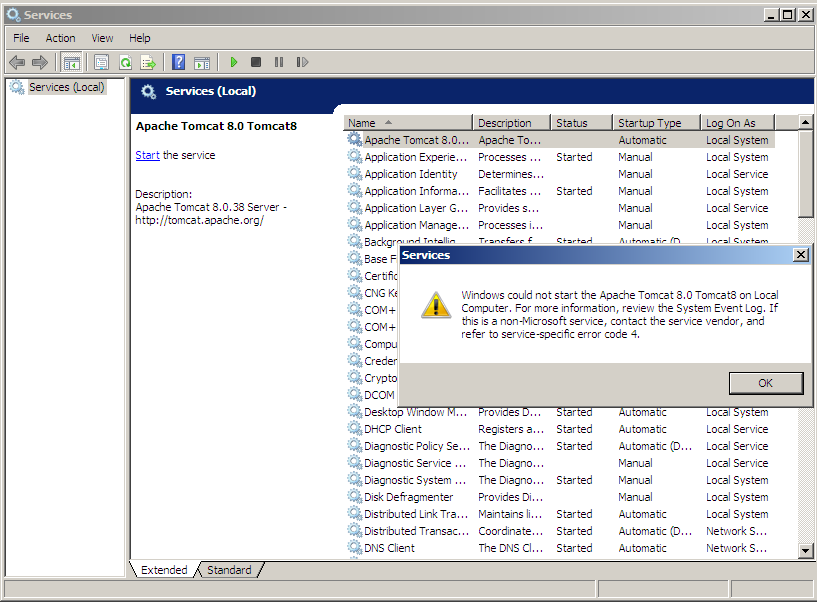Click gear icon of Disk Defragmenter row
Image resolution: width=817 pixels, height=602 pixels.
point(355,497)
